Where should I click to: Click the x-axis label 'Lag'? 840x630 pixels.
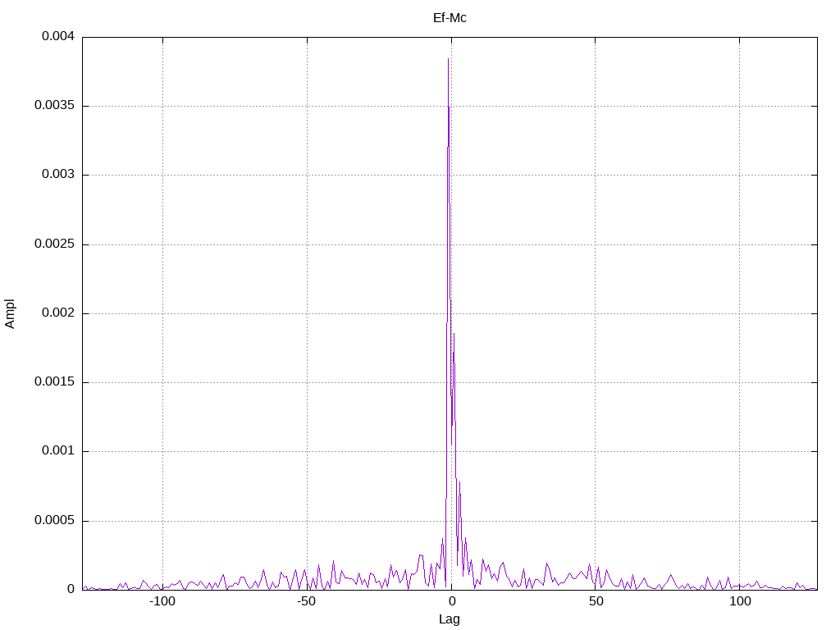[450, 619]
